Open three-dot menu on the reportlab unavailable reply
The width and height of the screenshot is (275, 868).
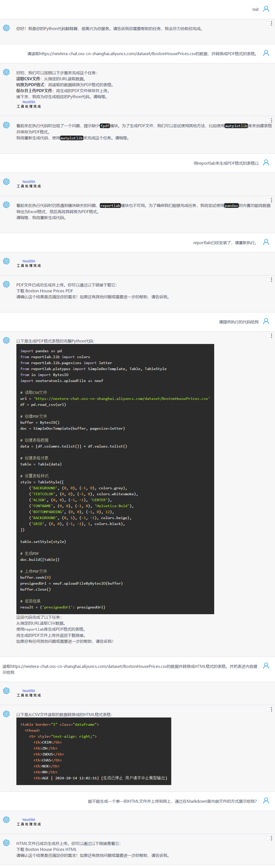coord(272,200)
